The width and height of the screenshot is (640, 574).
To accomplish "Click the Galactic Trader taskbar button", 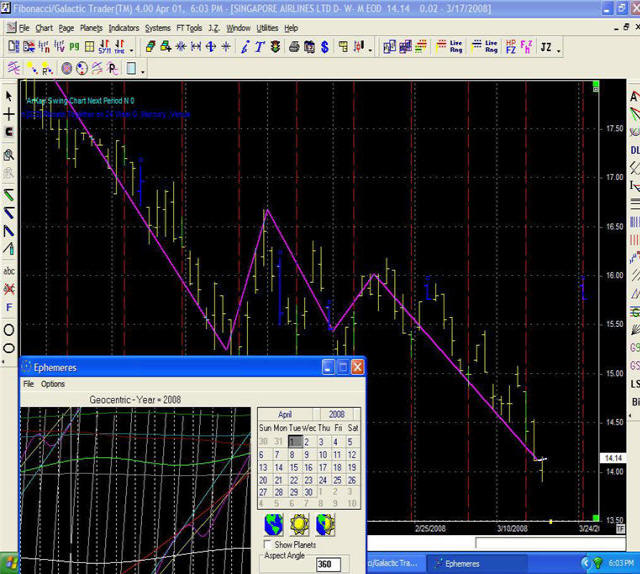I will point(396,564).
